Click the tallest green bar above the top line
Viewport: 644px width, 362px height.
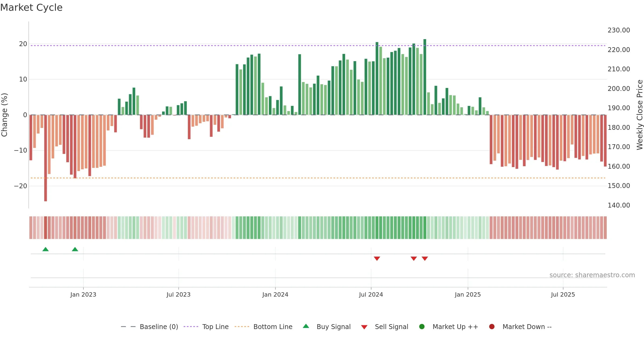(425, 77)
